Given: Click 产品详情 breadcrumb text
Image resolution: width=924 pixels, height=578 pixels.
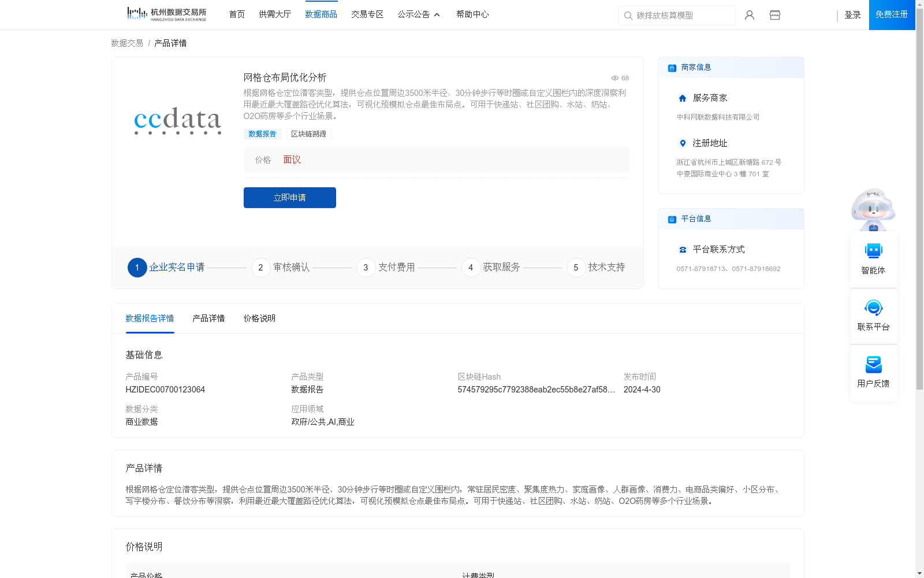Looking at the screenshot, I should pyautogui.click(x=170, y=43).
